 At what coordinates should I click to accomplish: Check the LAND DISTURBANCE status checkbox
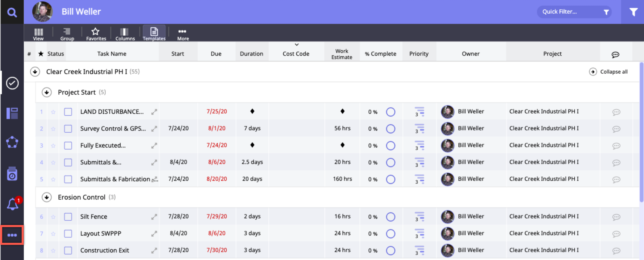coord(68,112)
